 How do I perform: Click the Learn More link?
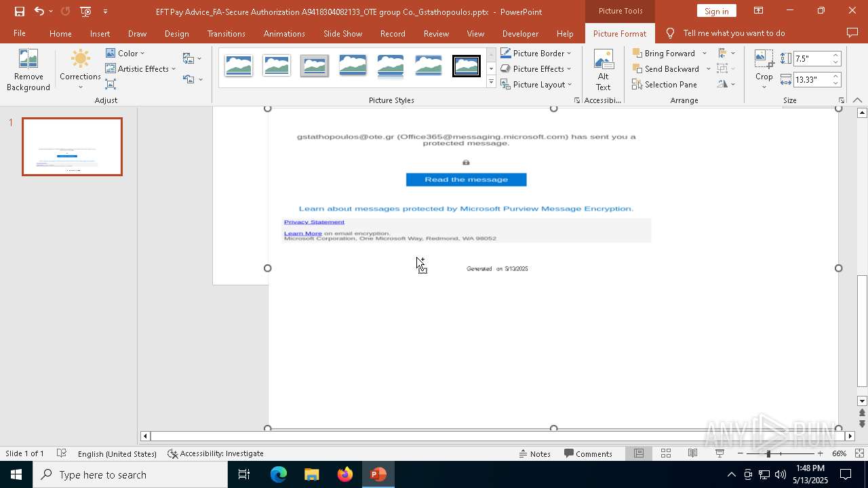point(302,233)
